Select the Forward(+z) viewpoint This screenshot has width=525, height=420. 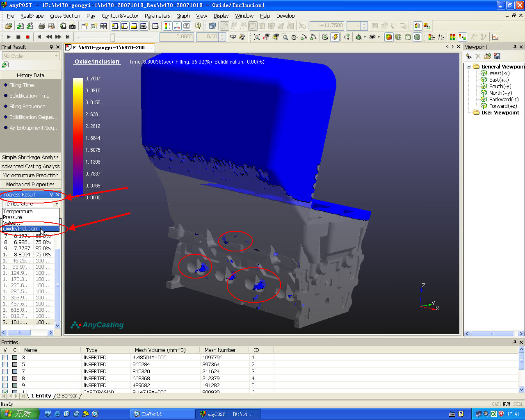503,106
